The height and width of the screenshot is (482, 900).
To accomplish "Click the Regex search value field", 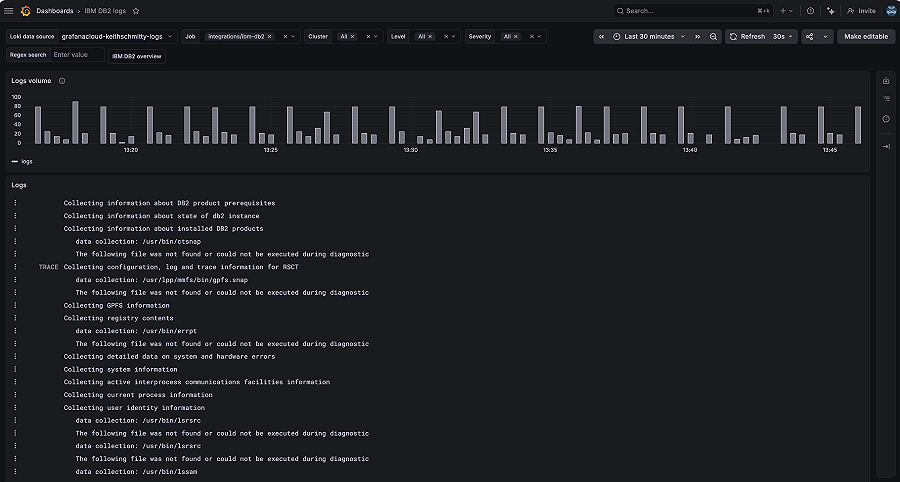I will (77, 55).
